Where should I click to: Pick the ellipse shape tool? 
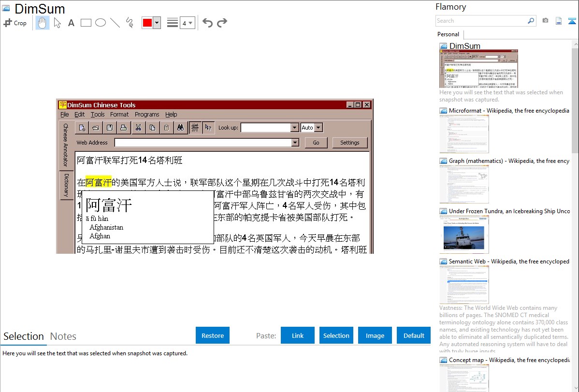point(101,23)
